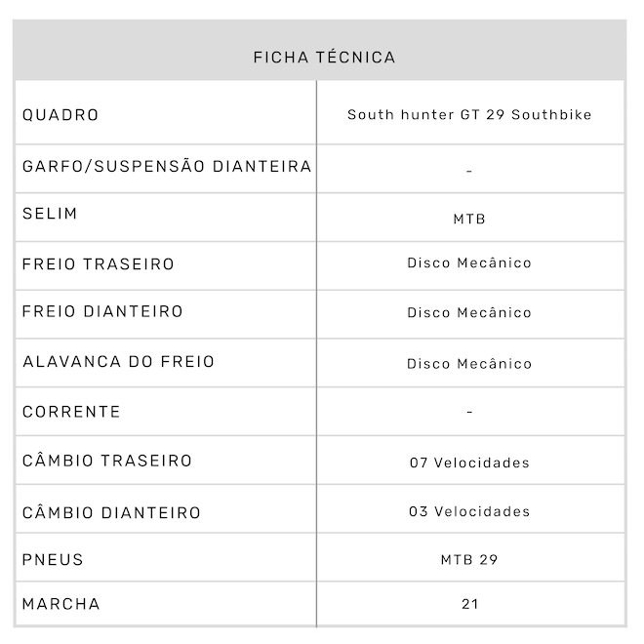
Task: Select the CÂMBIO TRASEIRO label
Action: pyautogui.click(x=107, y=461)
